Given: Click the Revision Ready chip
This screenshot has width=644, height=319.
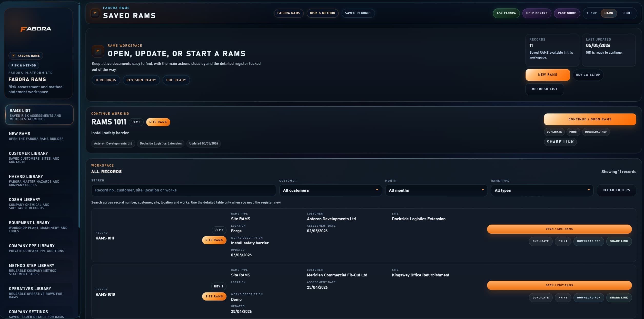Looking at the screenshot, I should point(141,80).
